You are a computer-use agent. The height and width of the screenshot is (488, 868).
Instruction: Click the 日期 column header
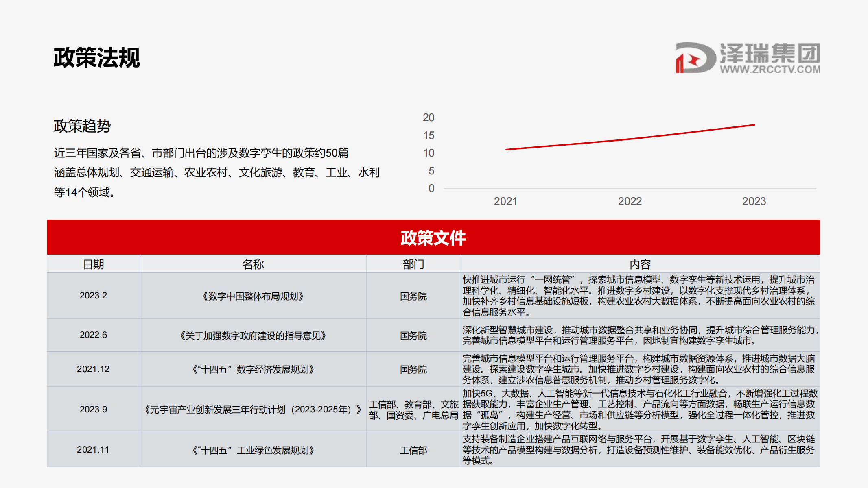click(x=94, y=264)
